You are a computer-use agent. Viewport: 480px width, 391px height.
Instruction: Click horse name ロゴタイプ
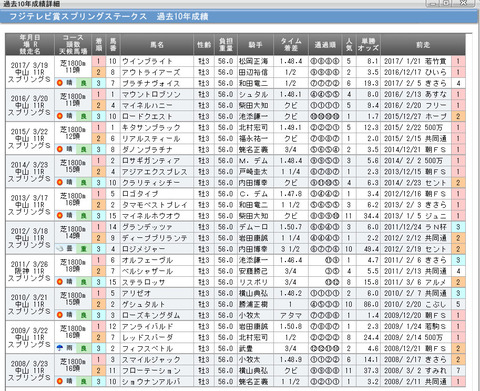tap(140, 194)
